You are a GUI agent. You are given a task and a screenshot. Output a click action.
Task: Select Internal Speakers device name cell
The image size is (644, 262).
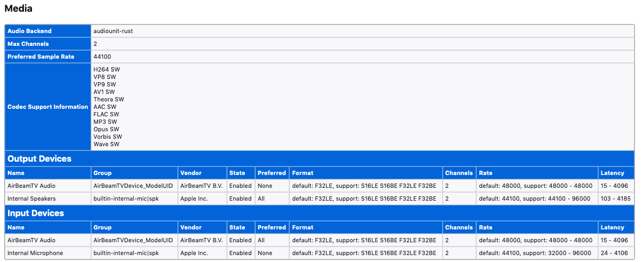[31, 199]
